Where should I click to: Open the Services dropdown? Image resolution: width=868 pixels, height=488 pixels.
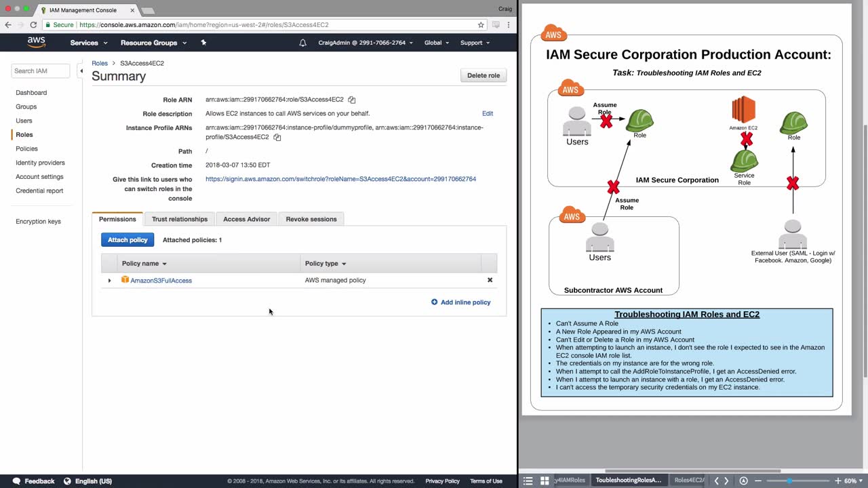[x=89, y=43]
